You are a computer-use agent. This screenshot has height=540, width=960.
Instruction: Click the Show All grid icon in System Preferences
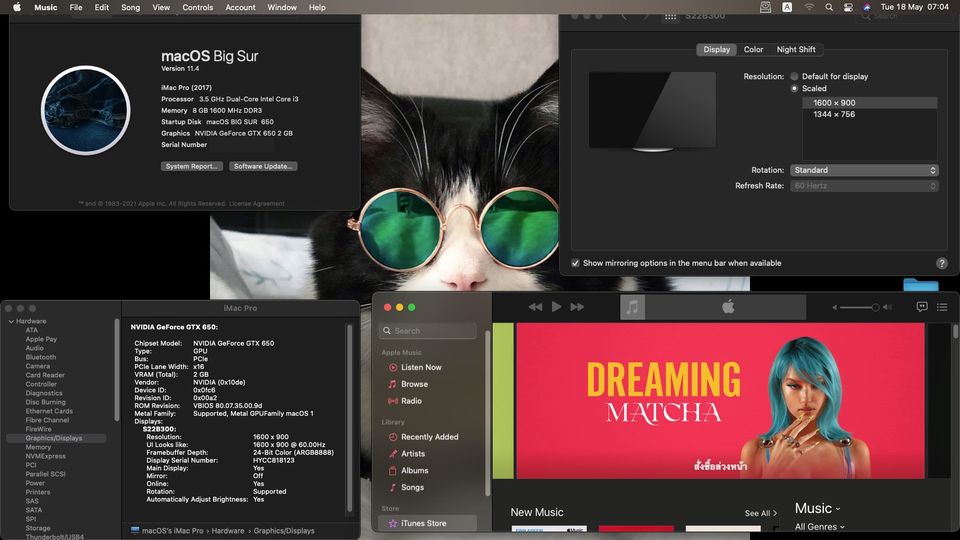pyautogui.click(x=670, y=17)
